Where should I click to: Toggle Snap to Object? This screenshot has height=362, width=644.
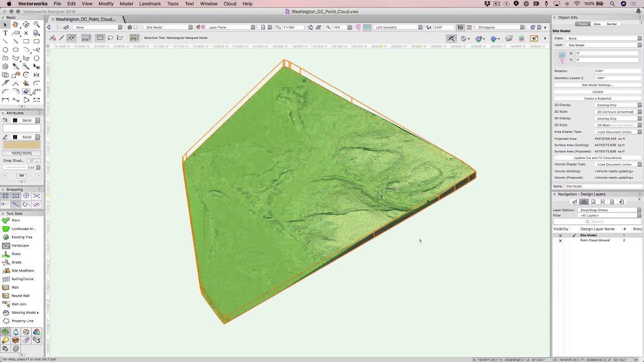15,196
